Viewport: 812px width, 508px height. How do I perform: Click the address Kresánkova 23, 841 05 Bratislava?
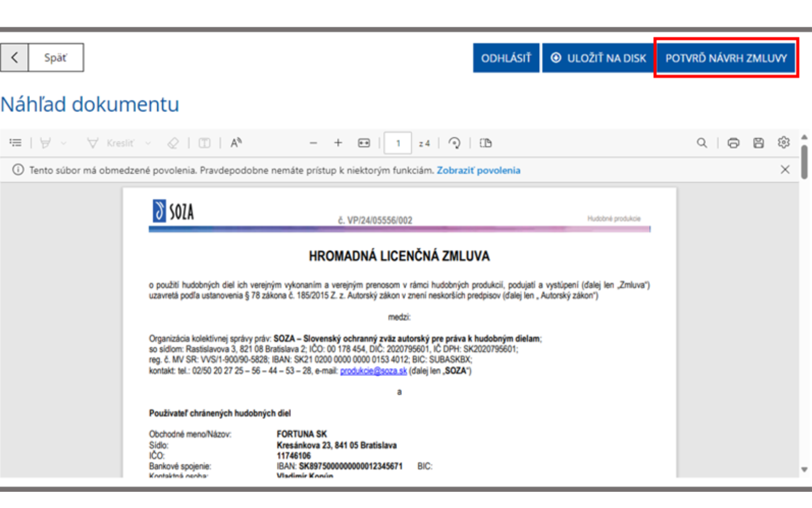point(336,445)
